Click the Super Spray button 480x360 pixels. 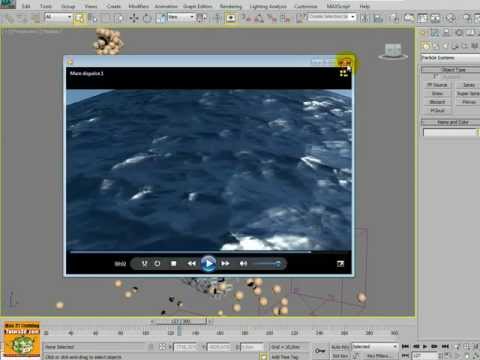(468, 93)
